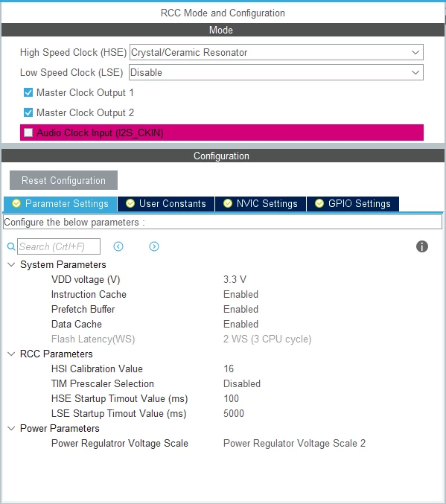Click TIM Prescaler Selection label
The image size is (446, 504).
click(x=103, y=383)
